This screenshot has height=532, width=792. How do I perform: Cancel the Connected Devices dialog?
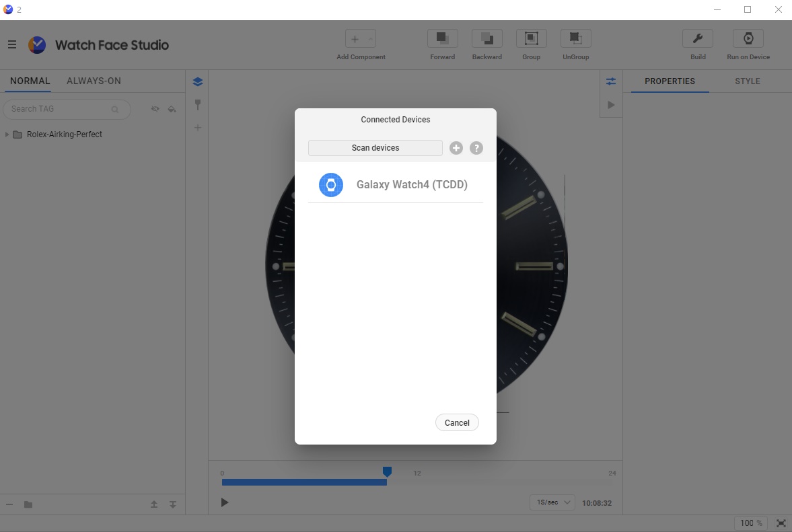click(457, 422)
